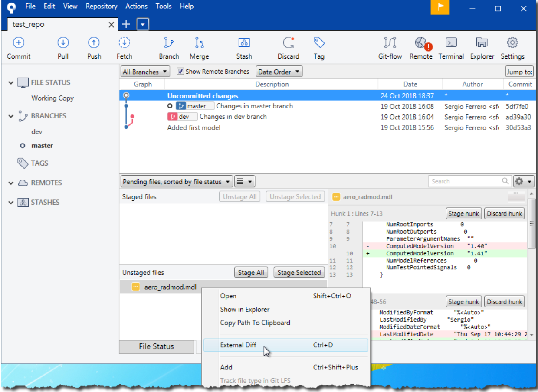538x392 pixels.
Task: Choose Copy Path To Clipboard
Action: (285, 323)
